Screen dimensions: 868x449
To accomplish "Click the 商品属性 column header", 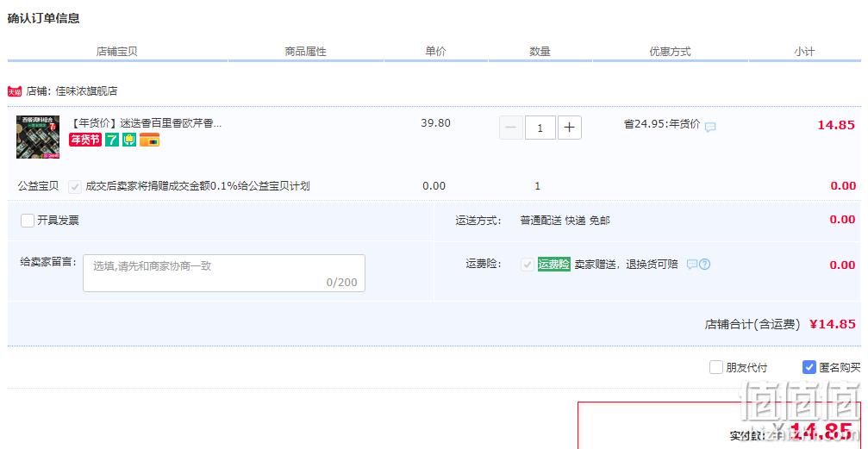I will click(306, 52).
